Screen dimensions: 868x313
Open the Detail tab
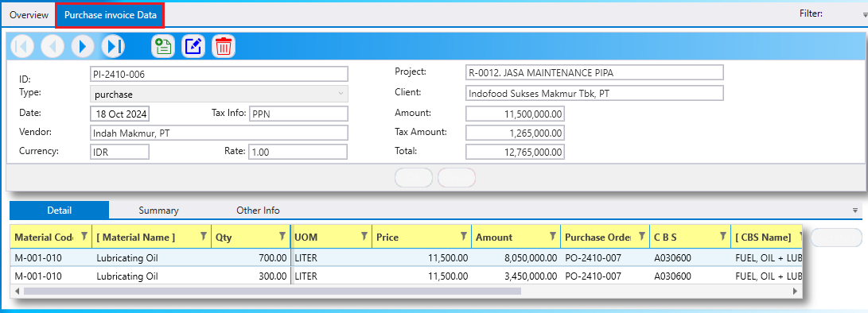click(x=59, y=211)
